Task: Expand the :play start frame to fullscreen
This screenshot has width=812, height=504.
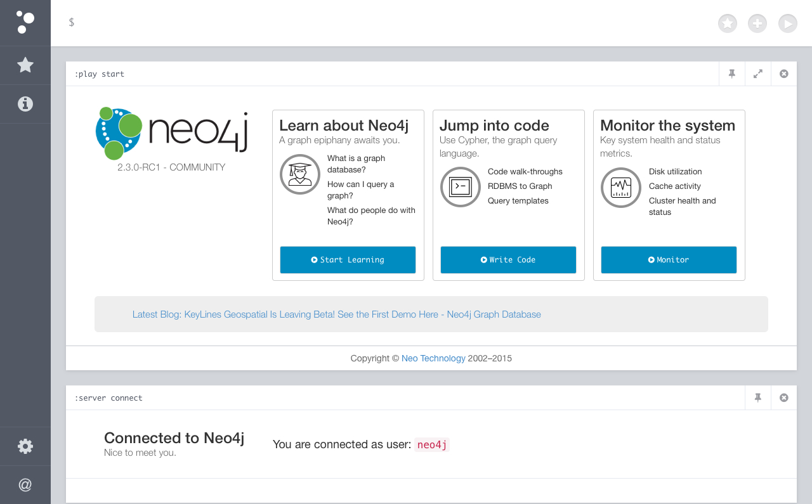Action: point(758,74)
